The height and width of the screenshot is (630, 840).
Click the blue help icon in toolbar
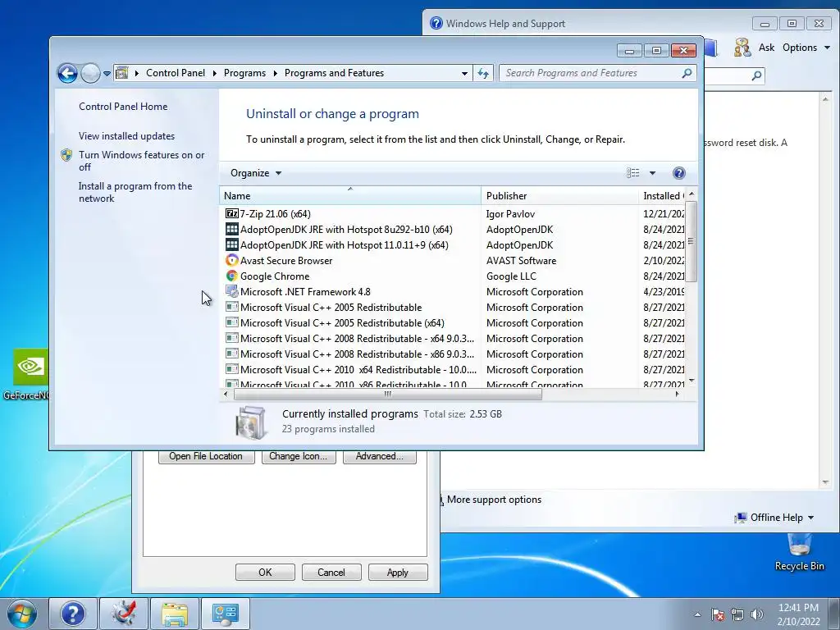pyautogui.click(x=678, y=173)
